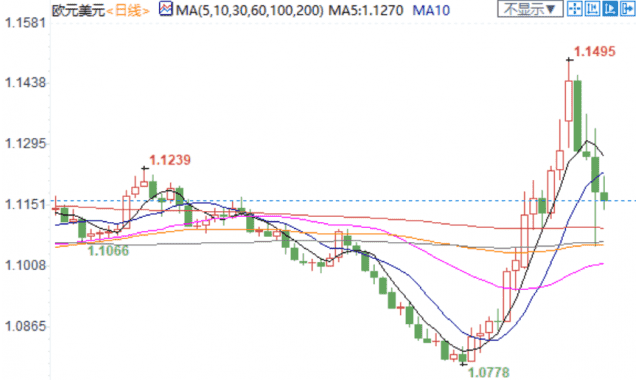Image resolution: width=640 pixels, height=380 pixels.
Task: Click the 1.1581 axis value
Action: (25, 23)
